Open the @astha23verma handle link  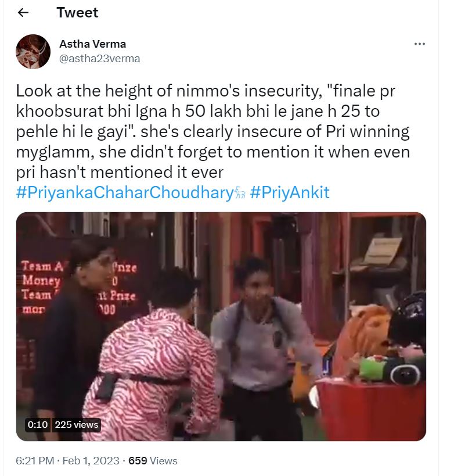click(x=100, y=58)
